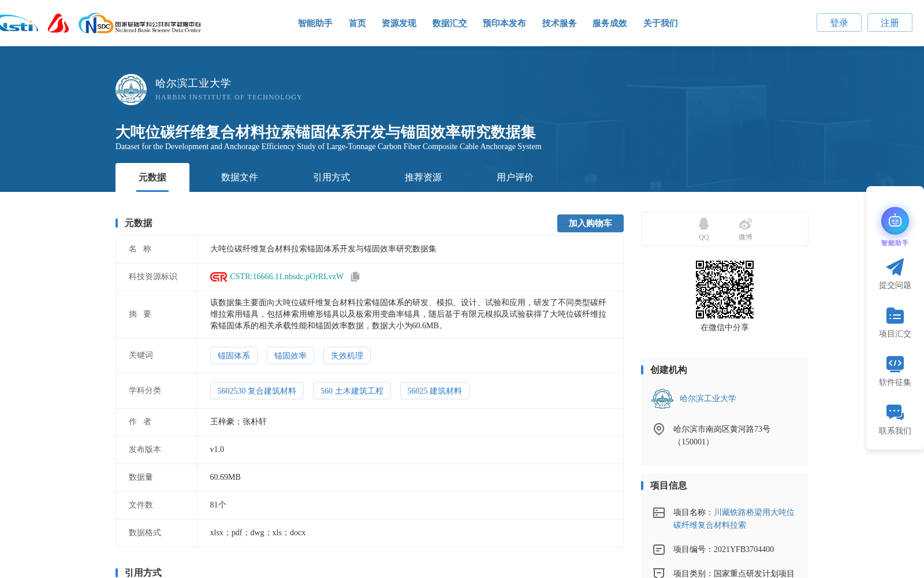
Task: Click the icon next to 项目编号
Action: click(658, 550)
